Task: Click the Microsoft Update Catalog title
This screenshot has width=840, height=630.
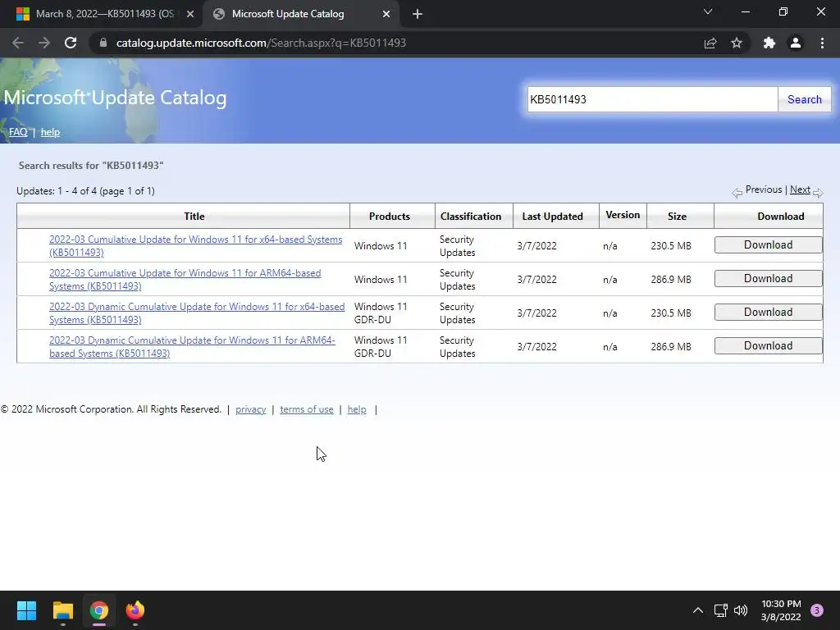Action: pyautogui.click(x=115, y=98)
